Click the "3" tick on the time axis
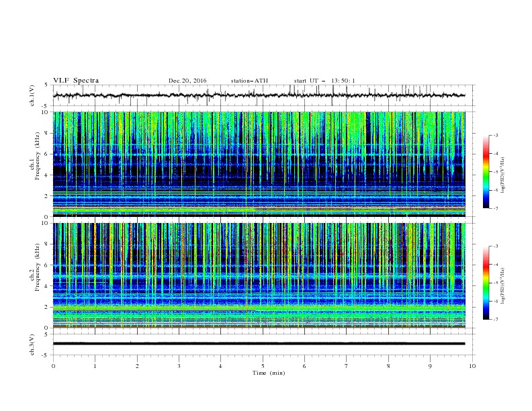 179,366
